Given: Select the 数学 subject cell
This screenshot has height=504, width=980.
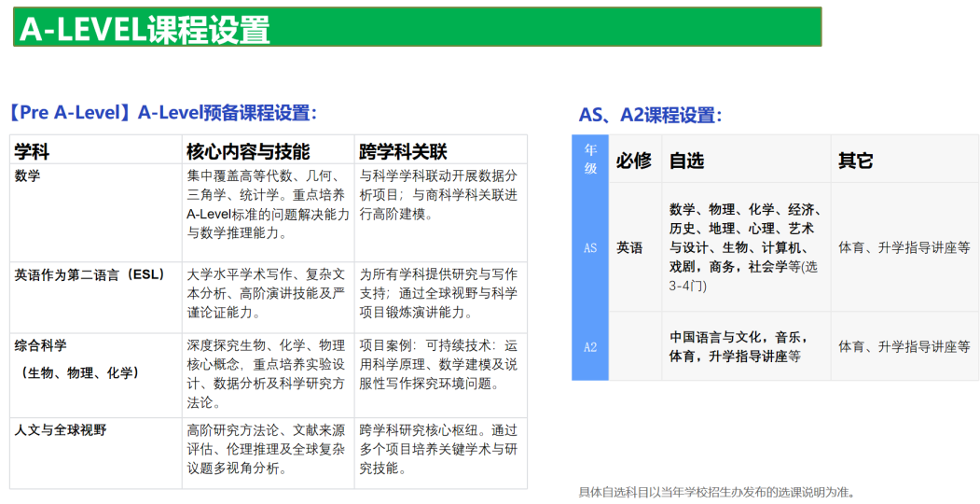Looking at the screenshot, I should click(x=96, y=213).
